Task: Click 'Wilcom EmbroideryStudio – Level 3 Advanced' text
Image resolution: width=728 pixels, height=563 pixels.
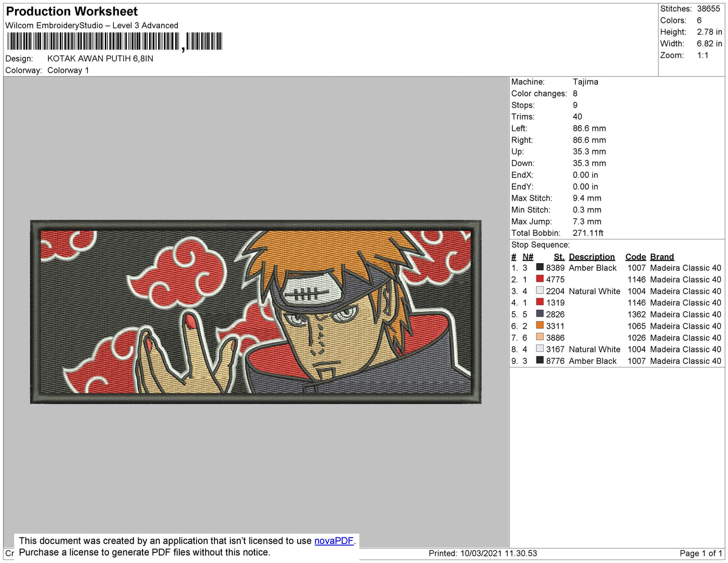Action: pos(92,25)
